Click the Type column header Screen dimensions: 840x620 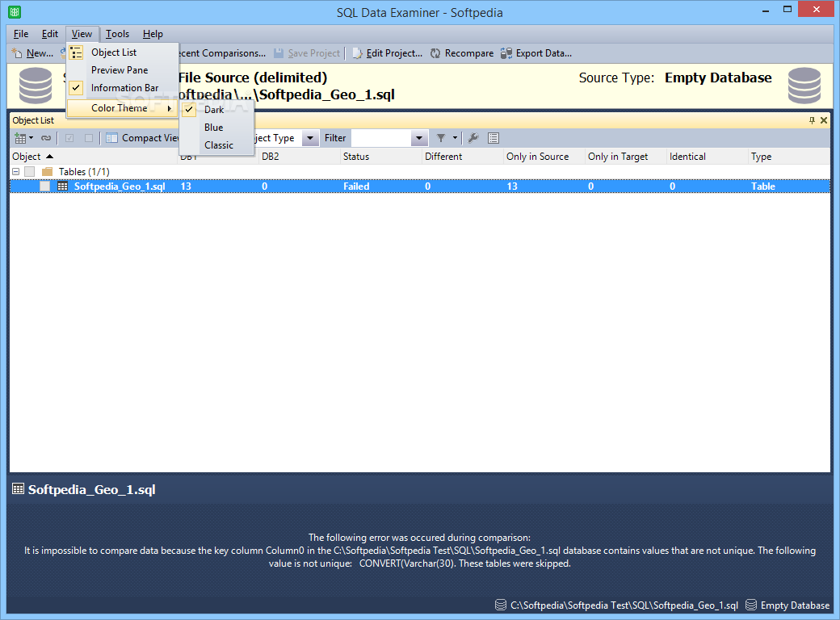click(x=789, y=157)
